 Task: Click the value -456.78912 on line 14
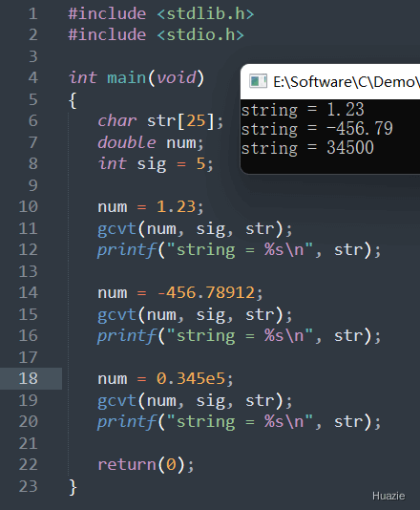coord(206,292)
